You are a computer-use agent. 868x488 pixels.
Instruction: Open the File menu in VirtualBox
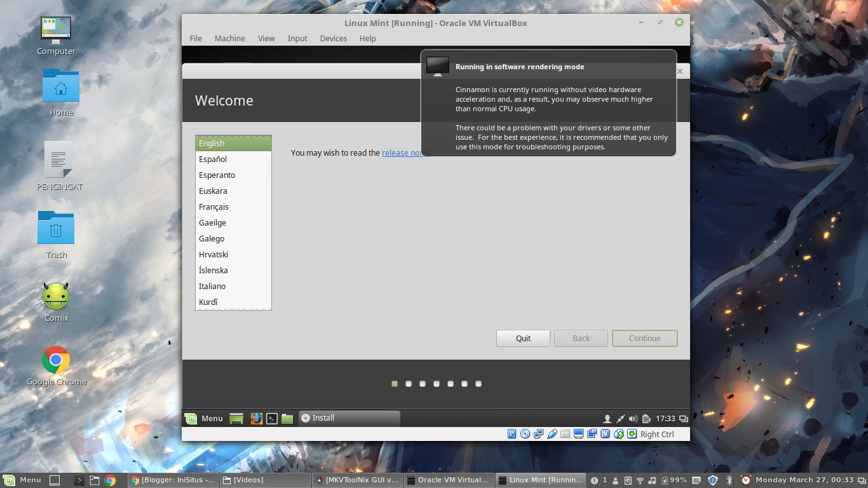pyautogui.click(x=196, y=38)
